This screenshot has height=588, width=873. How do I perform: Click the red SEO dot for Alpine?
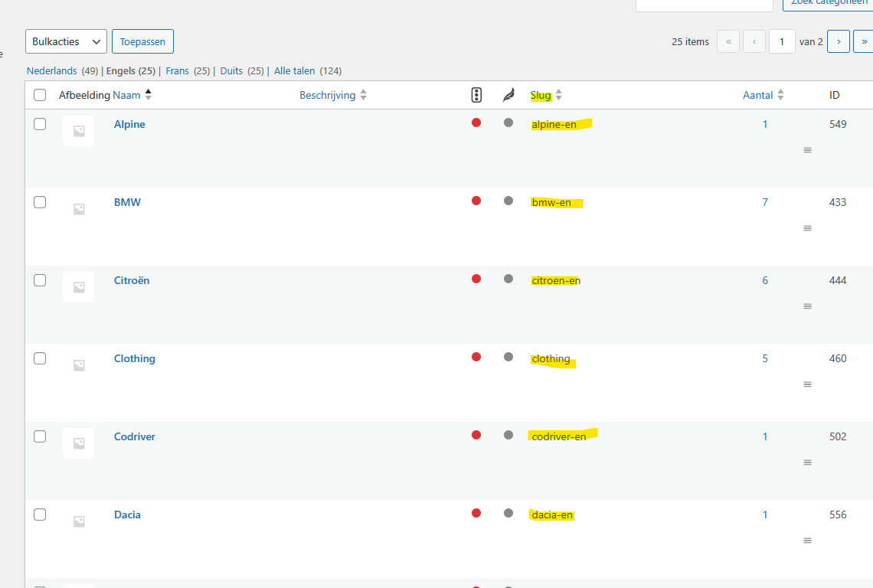coord(476,122)
